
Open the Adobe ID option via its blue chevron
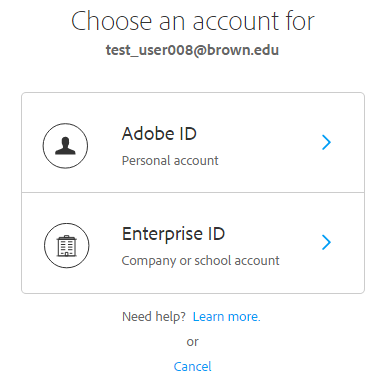pyautogui.click(x=326, y=142)
